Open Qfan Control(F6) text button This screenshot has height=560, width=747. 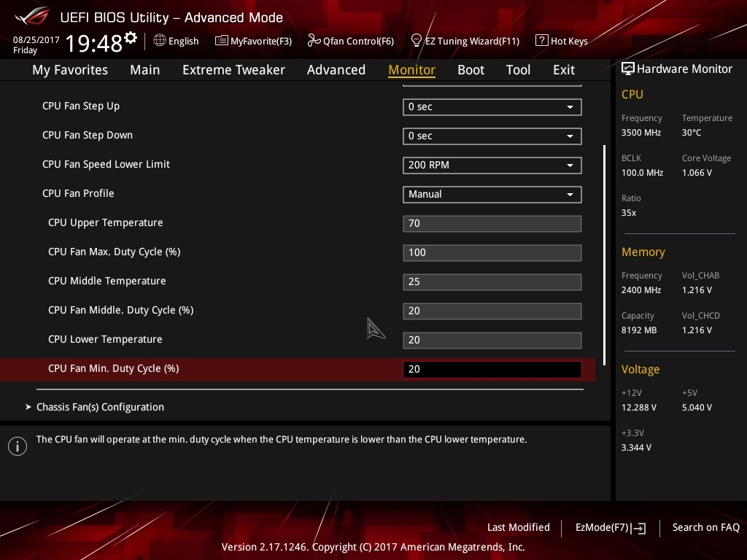[358, 41]
